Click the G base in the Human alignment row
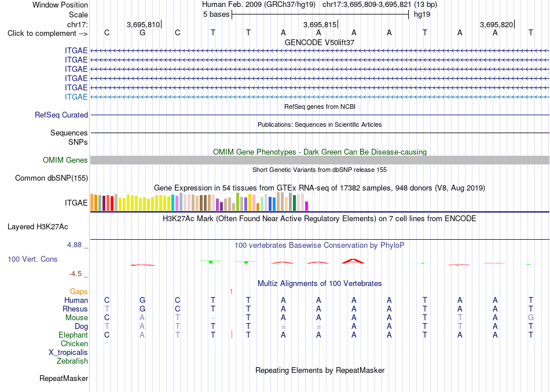 pyautogui.click(x=142, y=300)
